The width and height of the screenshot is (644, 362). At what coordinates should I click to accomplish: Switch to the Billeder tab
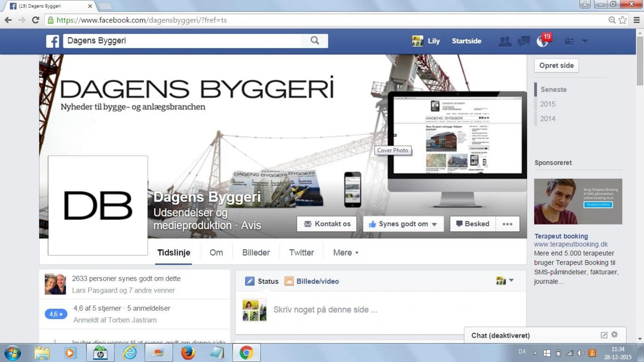[x=256, y=253]
